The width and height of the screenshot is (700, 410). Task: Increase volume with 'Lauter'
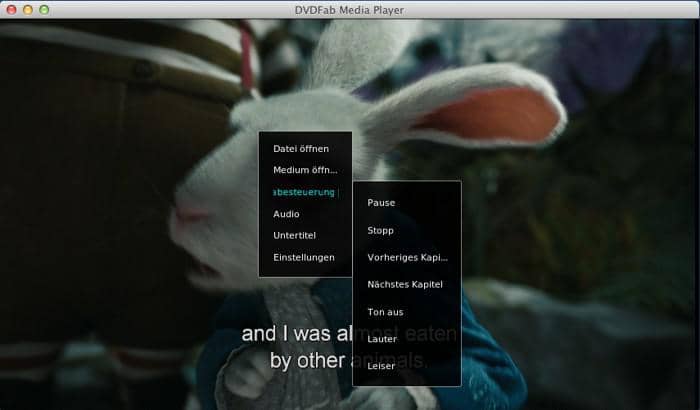coord(382,339)
